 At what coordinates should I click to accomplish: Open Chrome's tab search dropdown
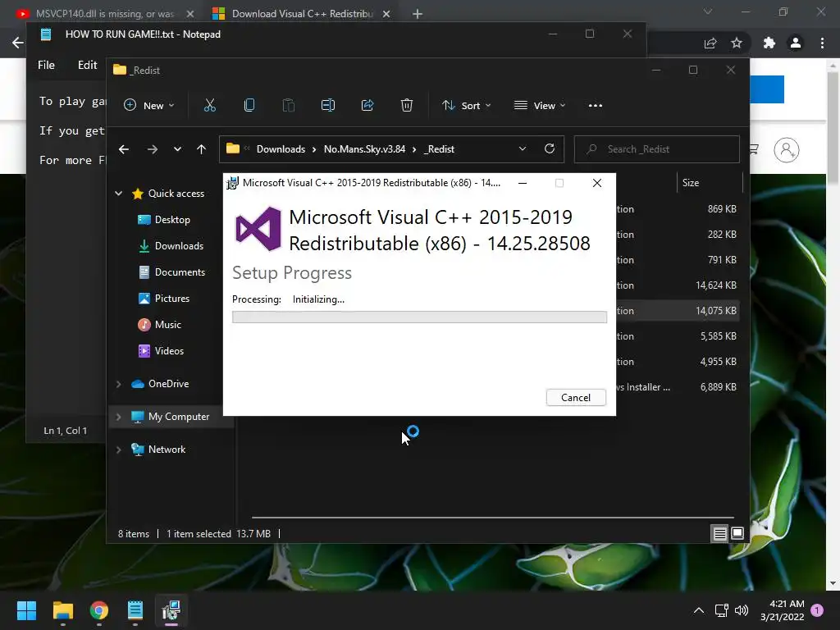(x=708, y=11)
